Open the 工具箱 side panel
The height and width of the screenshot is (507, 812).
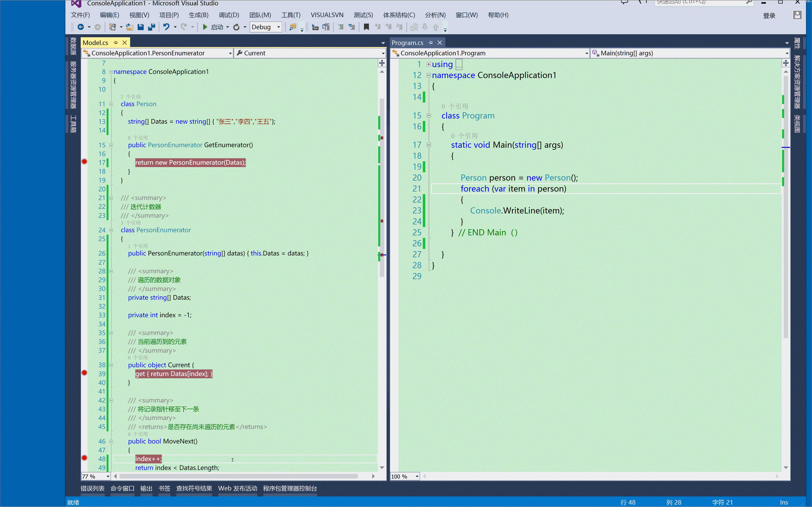tap(73, 124)
